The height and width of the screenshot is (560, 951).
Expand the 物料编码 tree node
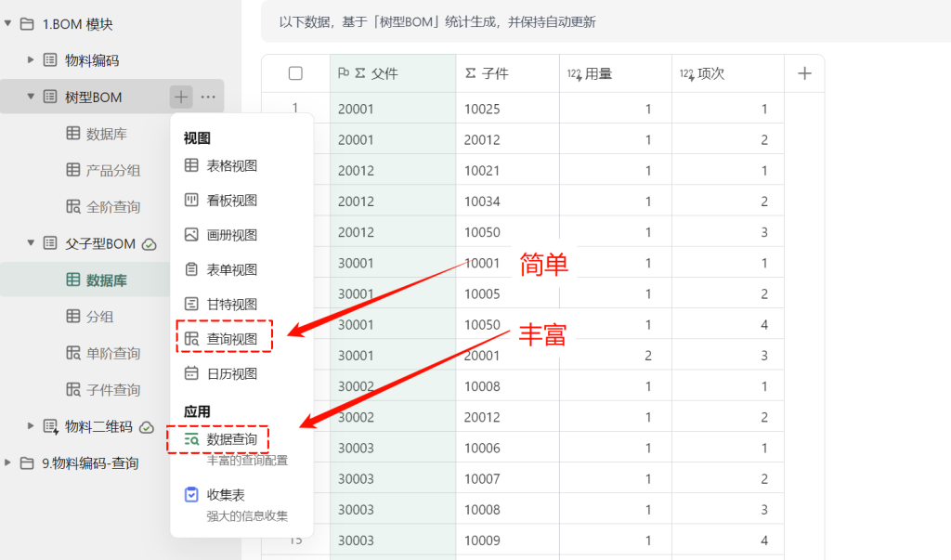31,59
